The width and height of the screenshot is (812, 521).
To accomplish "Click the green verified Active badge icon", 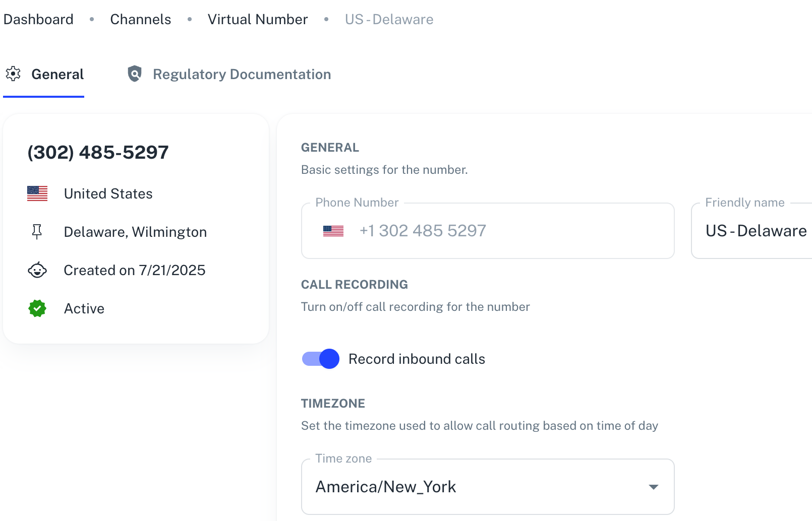I will point(37,308).
